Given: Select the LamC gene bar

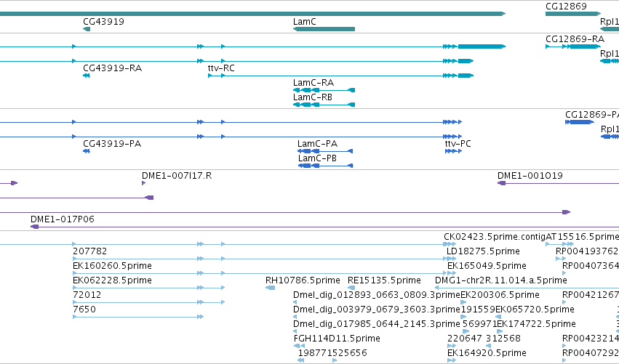Looking at the screenshot, I should (x=324, y=29).
